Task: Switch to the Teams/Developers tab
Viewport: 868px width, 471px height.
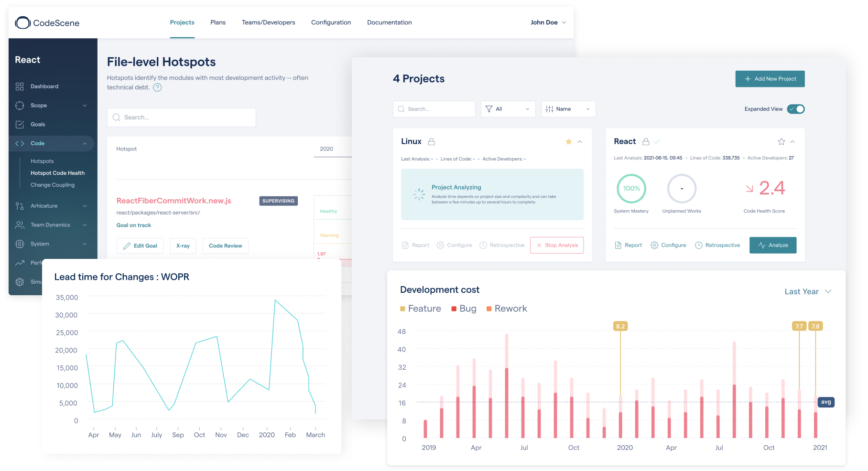Action: 269,22
